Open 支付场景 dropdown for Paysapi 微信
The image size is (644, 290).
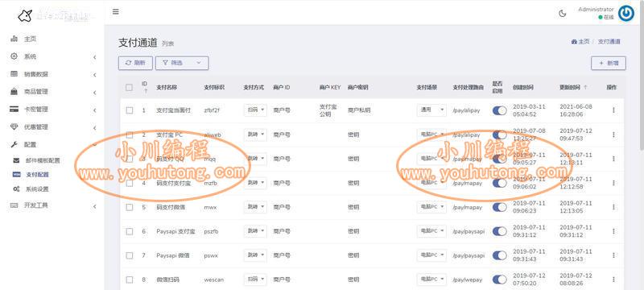click(431, 255)
